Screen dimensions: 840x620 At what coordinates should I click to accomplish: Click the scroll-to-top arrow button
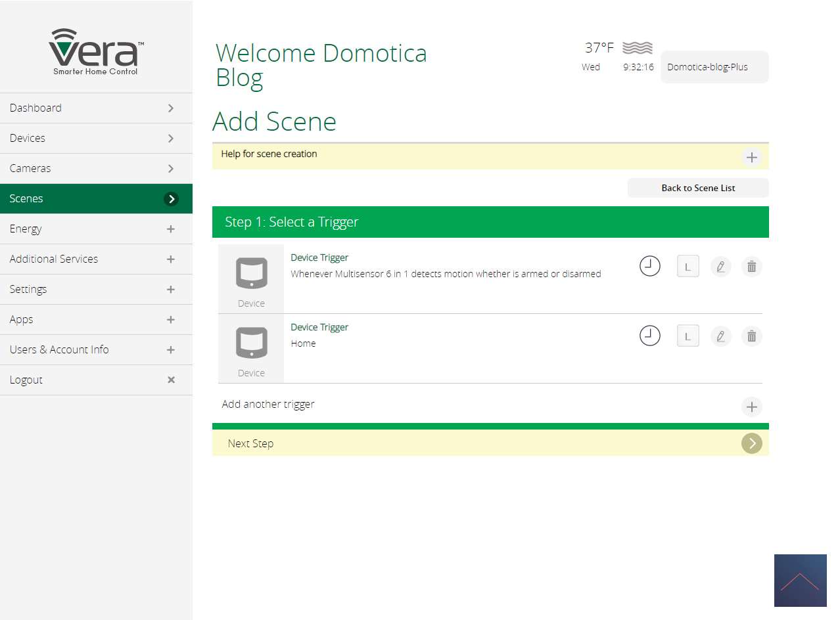pyautogui.click(x=800, y=581)
